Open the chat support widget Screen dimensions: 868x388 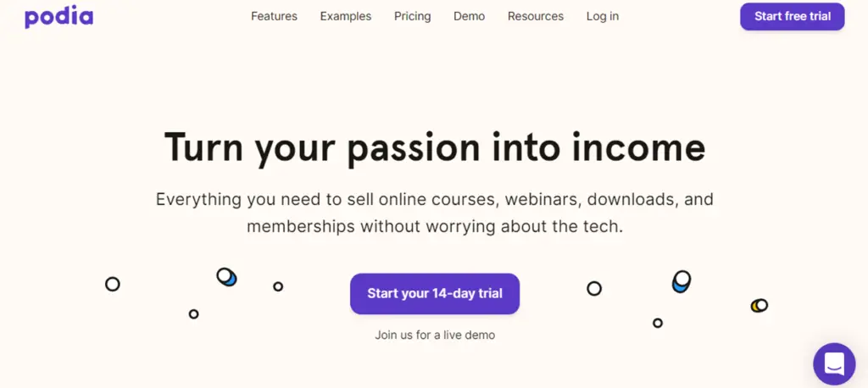coord(833,363)
